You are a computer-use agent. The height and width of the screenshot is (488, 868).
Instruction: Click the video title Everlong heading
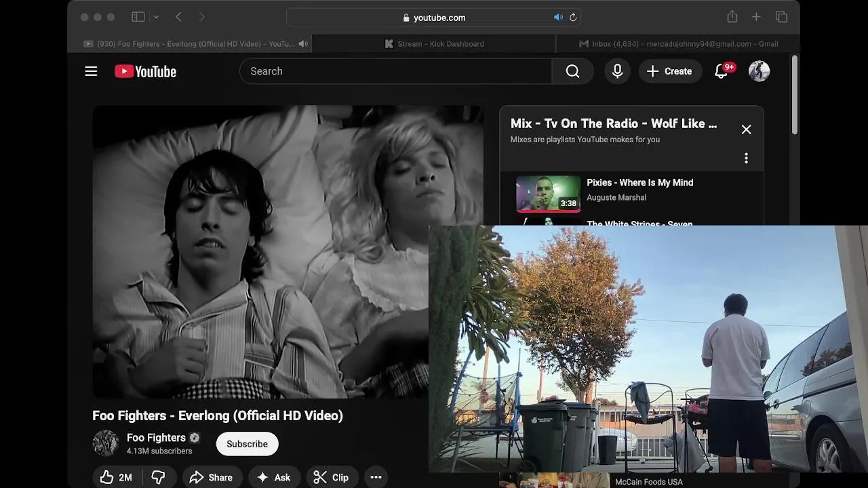(218, 415)
